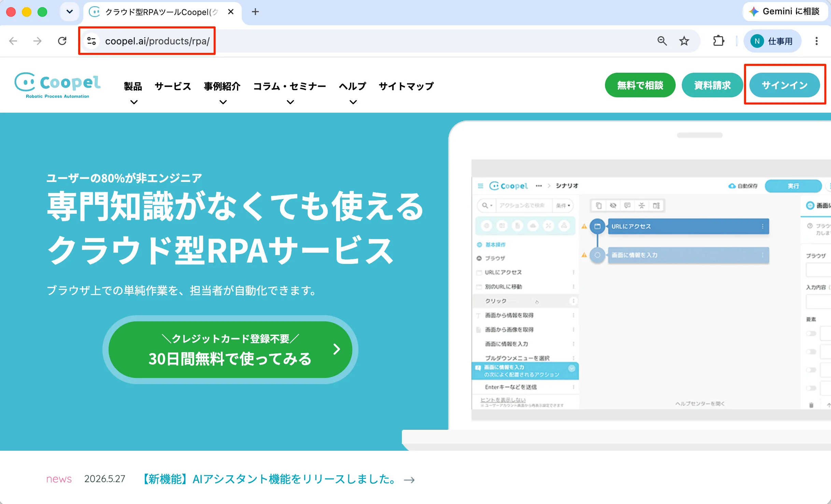Open the tab search dropdown arrow
This screenshot has height=504, width=831.
click(69, 12)
